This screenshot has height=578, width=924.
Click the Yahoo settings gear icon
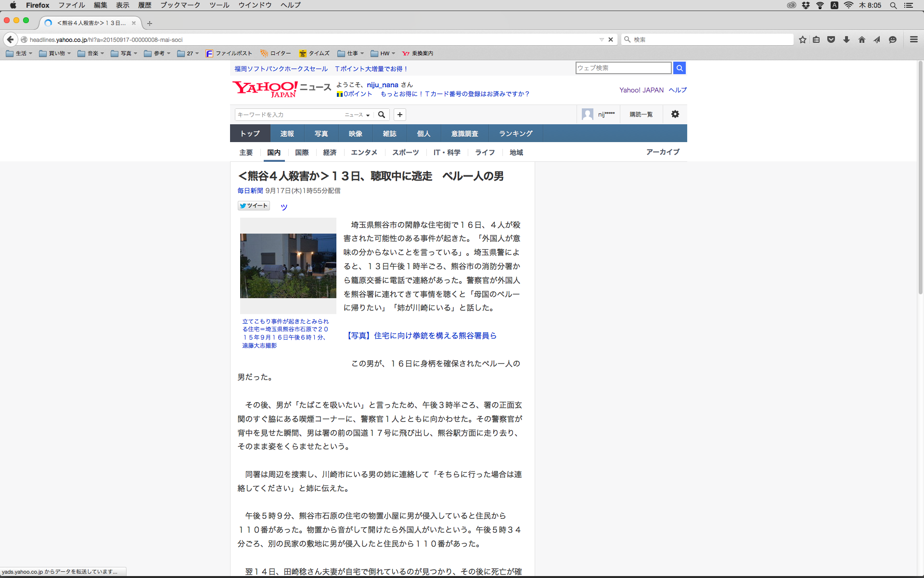675,114
